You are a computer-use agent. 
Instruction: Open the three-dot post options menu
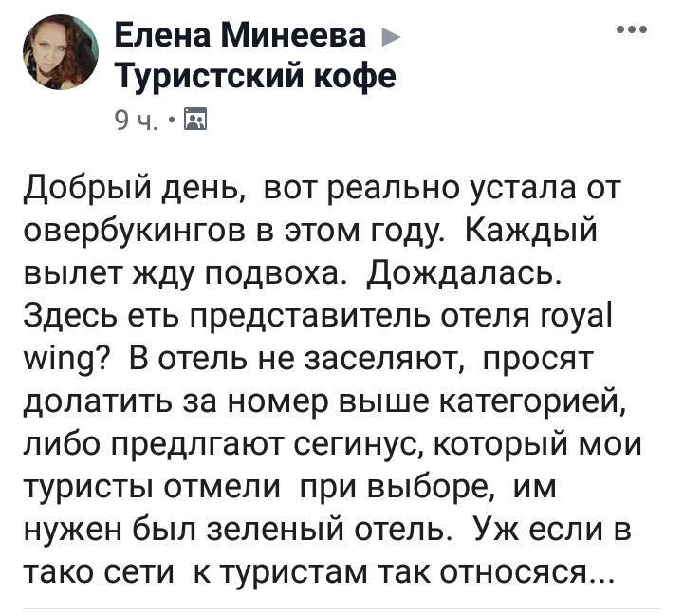click(x=632, y=29)
